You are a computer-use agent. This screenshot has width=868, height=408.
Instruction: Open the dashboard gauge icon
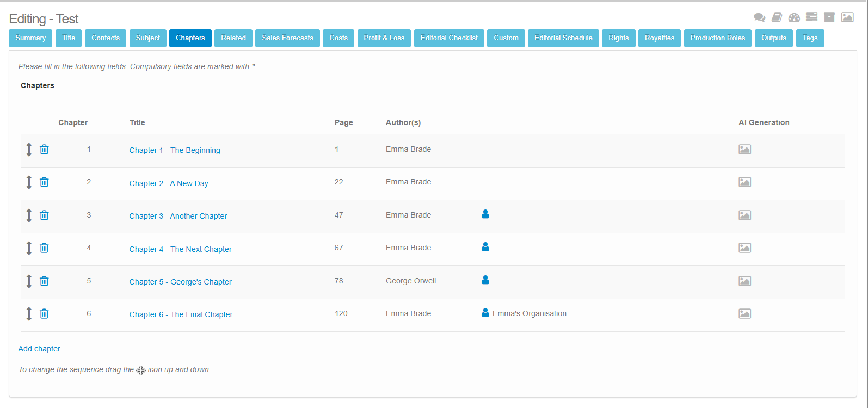794,17
